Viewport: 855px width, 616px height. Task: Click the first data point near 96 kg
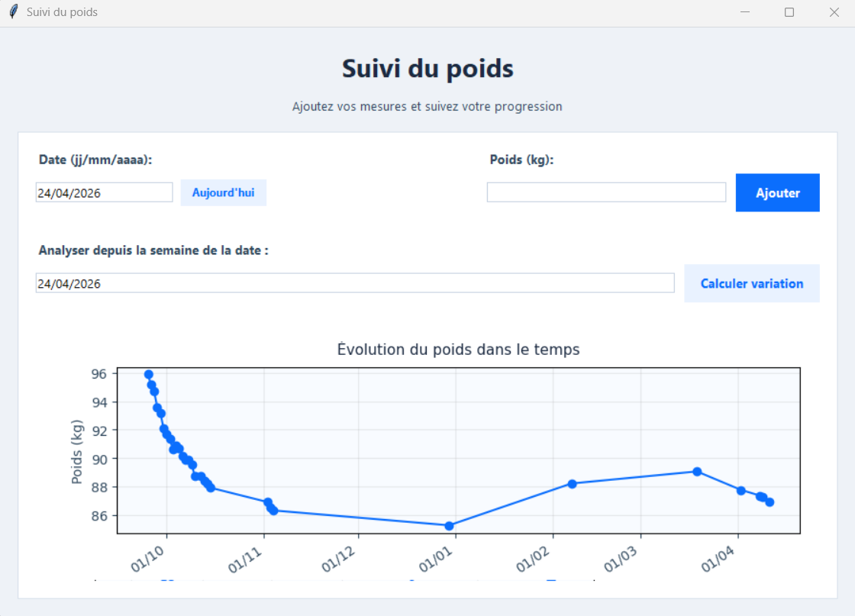(148, 374)
